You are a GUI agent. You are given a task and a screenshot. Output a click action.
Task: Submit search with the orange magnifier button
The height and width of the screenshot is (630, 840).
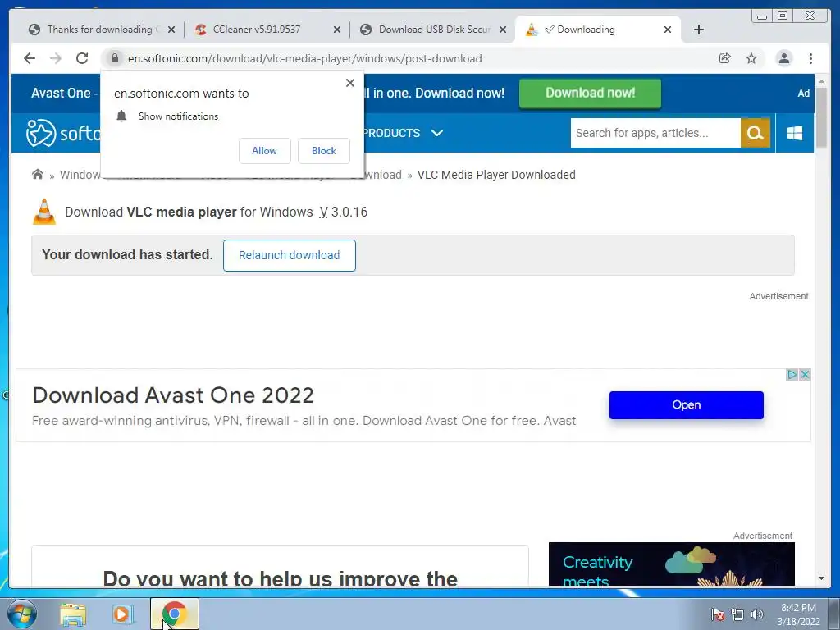tap(756, 133)
